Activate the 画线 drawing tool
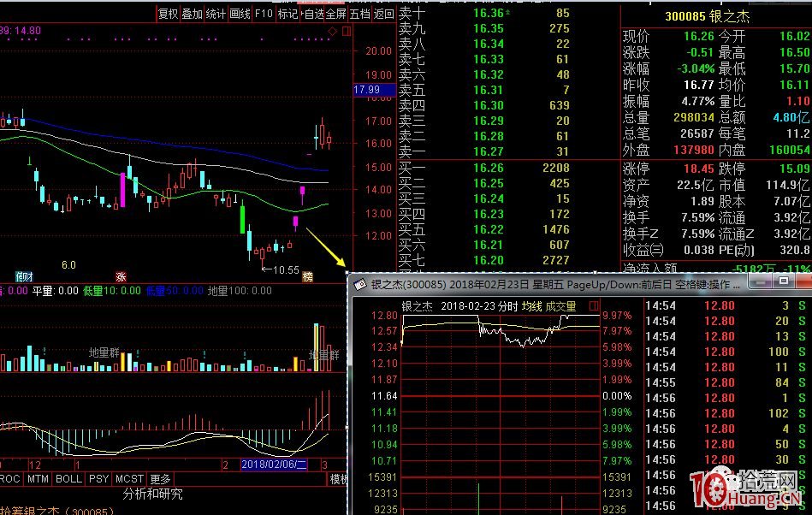Image resolution: width=812 pixels, height=515 pixels. tap(240, 14)
